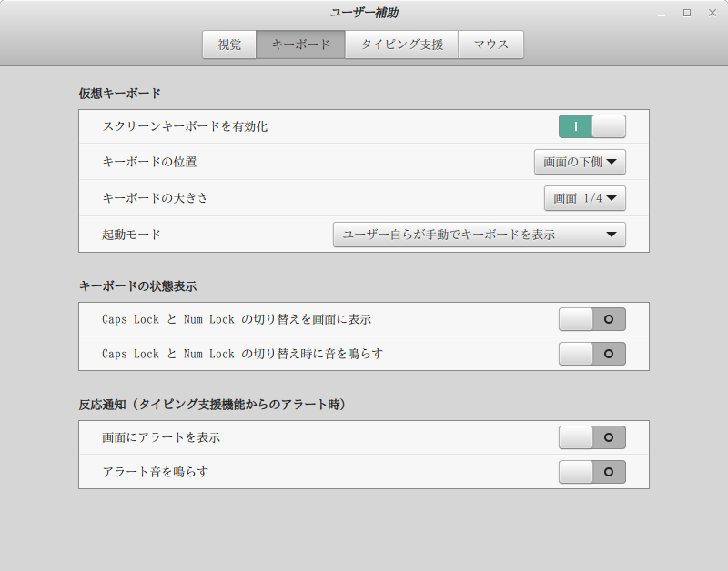
Task: Minimize the ユーザー補助 window
Action: pyautogui.click(x=662, y=13)
